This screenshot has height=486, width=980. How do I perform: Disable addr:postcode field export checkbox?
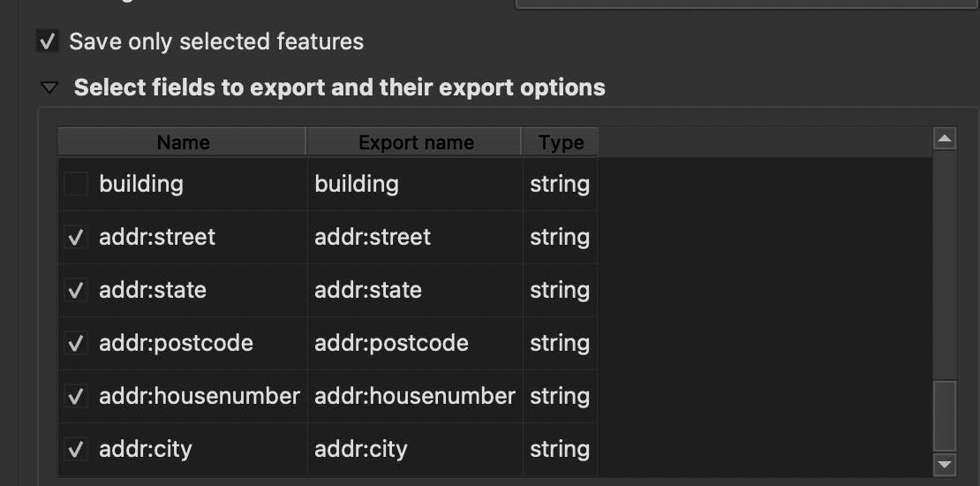77,344
